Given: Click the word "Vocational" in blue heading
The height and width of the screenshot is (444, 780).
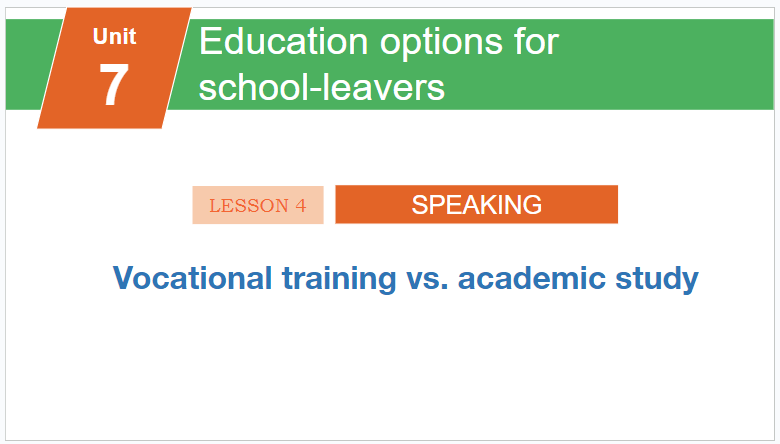Looking at the screenshot, I should (x=193, y=277).
